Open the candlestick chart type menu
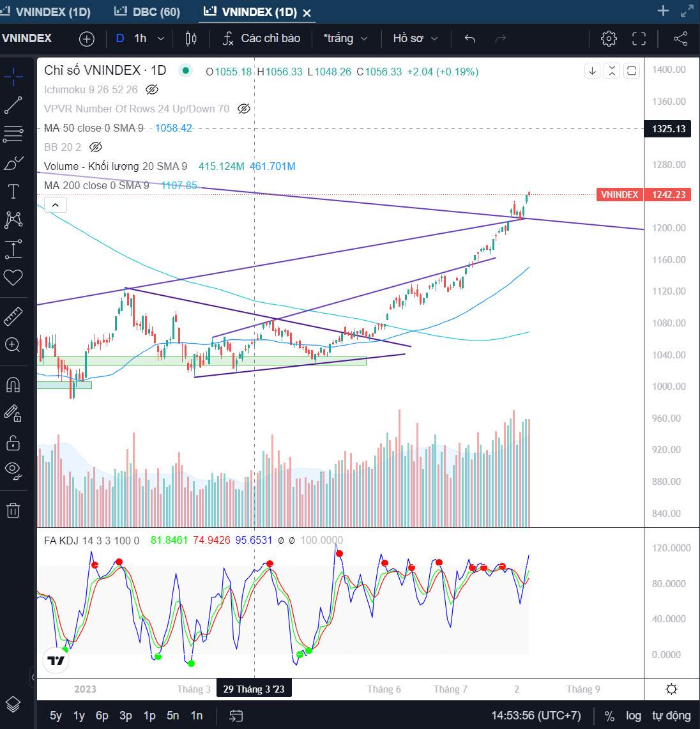 tap(190, 38)
